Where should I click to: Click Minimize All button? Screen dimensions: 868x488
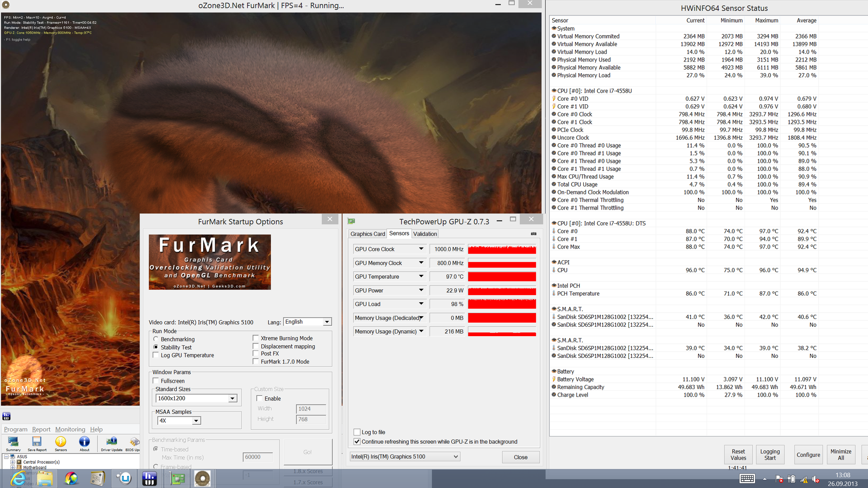[841, 455]
